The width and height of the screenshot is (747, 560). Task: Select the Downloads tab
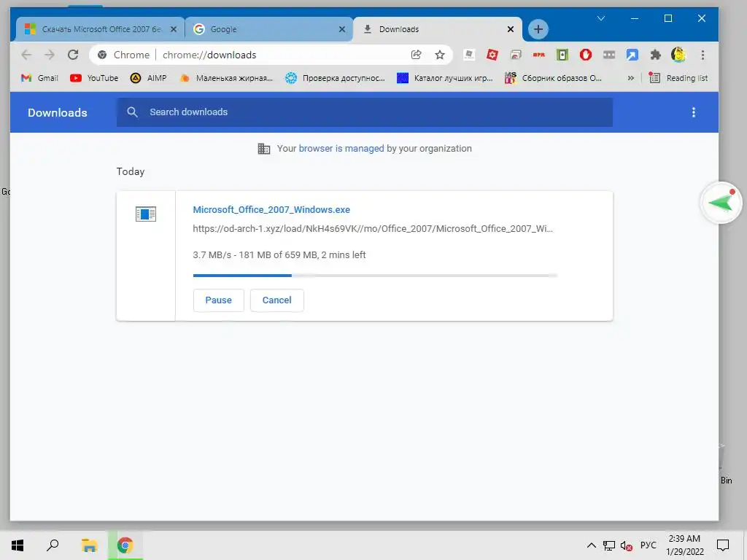438,29
